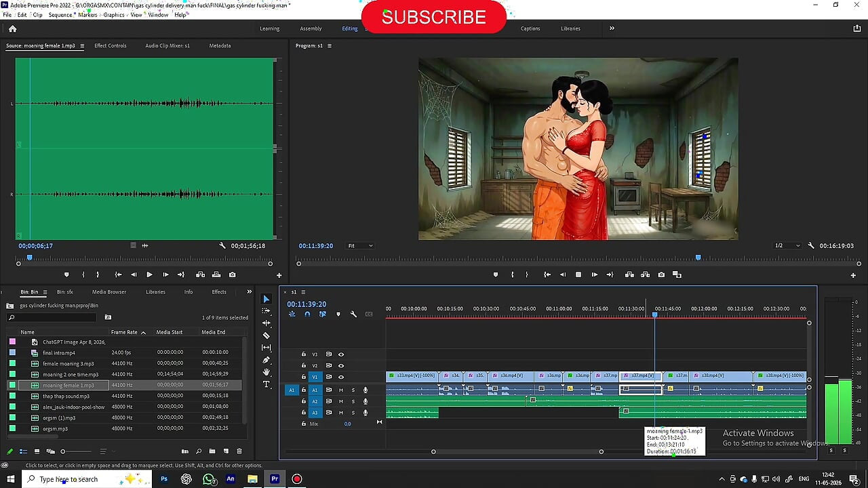Hide V1 track output with eye icon
Viewport: 868px width, 488px height.
point(341,377)
